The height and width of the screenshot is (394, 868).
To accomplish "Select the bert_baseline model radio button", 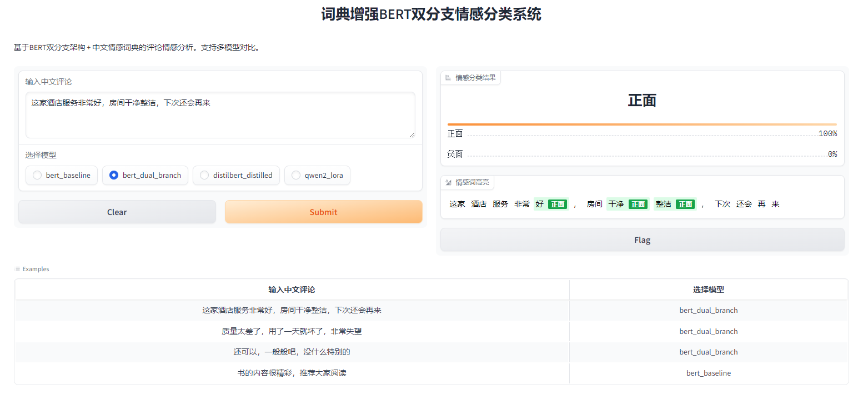I will tap(37, 176).
